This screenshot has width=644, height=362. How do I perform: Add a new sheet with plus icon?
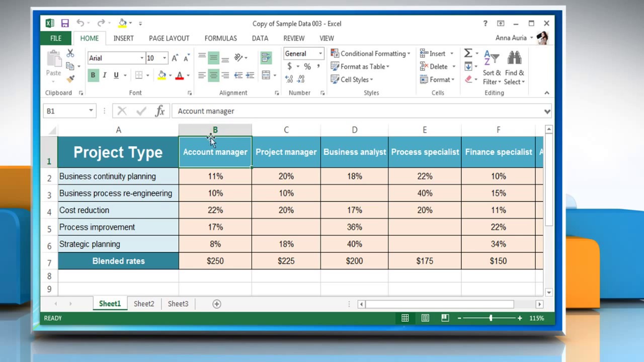click(217, 304)
